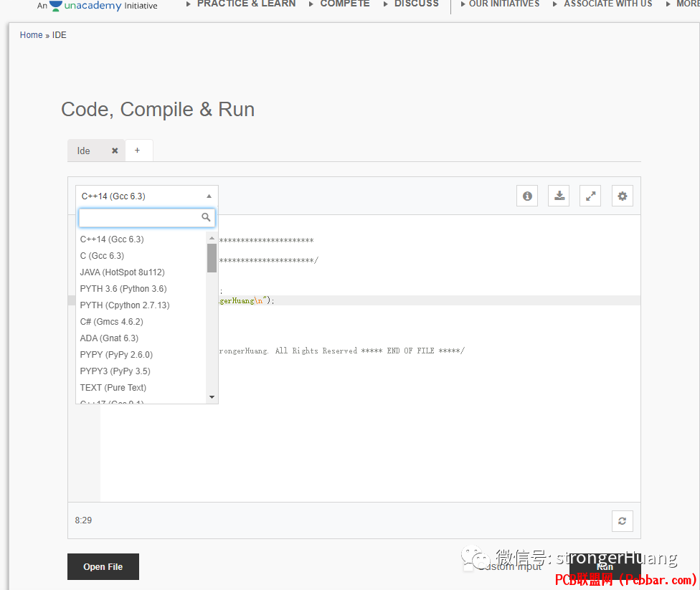The height and width of the screenshot is (590, 700).
Task: Click the reset refresh icon
Action: click(623, 521)
